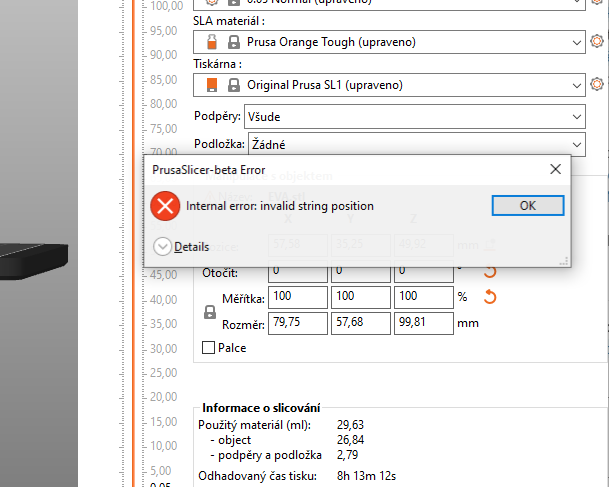Screen dimensions: 609x487
Task: Click the Informace o slicování heading
Action: 261,408
